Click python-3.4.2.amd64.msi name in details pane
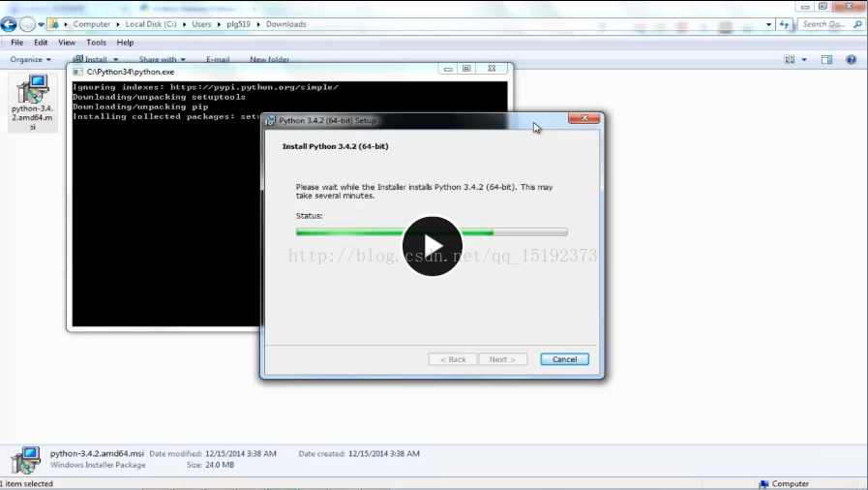Image resolution: width=868 pixels, height=490 pixels. tap(97, 453)
